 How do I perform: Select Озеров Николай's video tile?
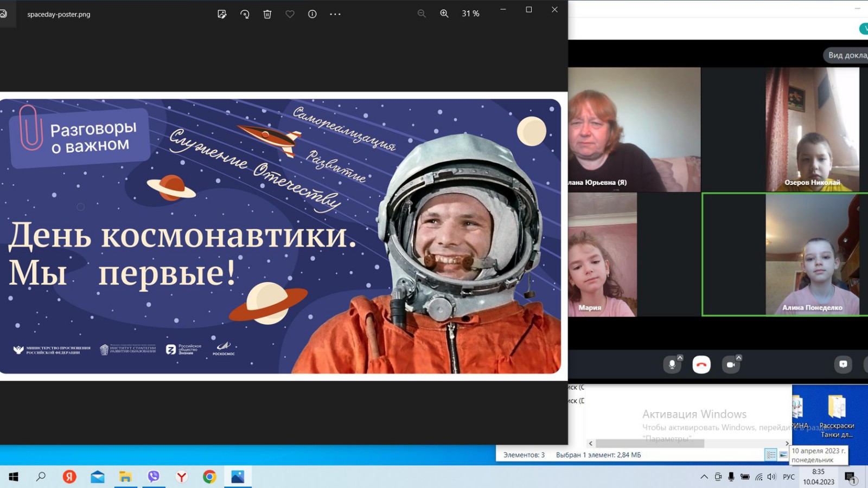812,129
